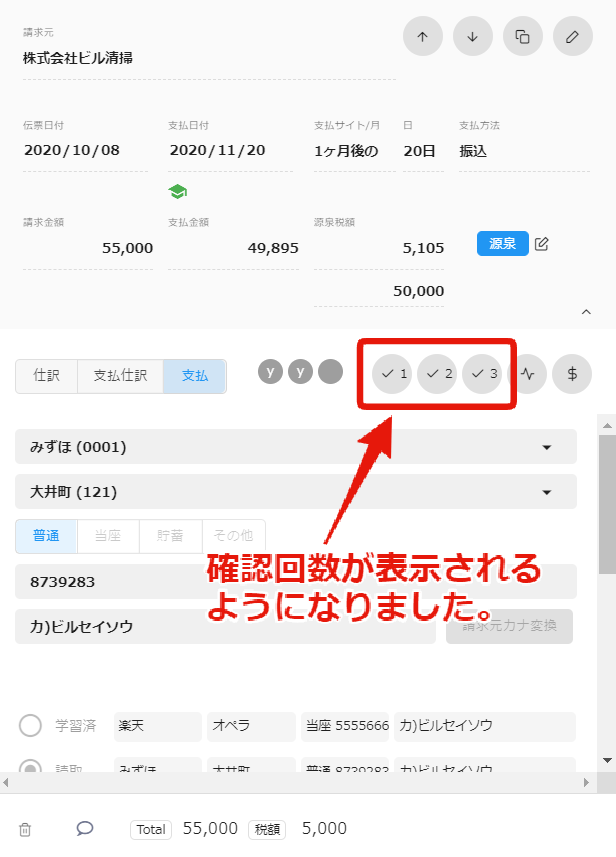Click the vertical scrollbar down arrow
Viewport: 616px width, 857px height.
coord(607,760)
